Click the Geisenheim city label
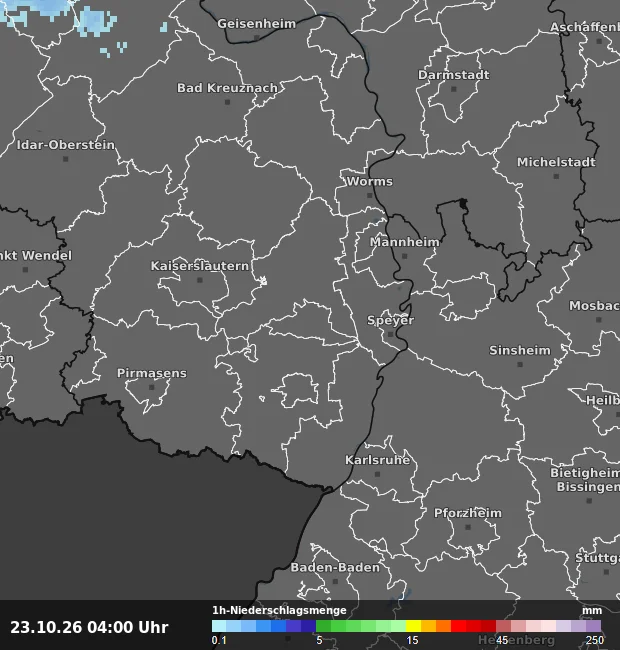This screenshot has height=650, width=620. pyautogui.click(x=257, y=24)
